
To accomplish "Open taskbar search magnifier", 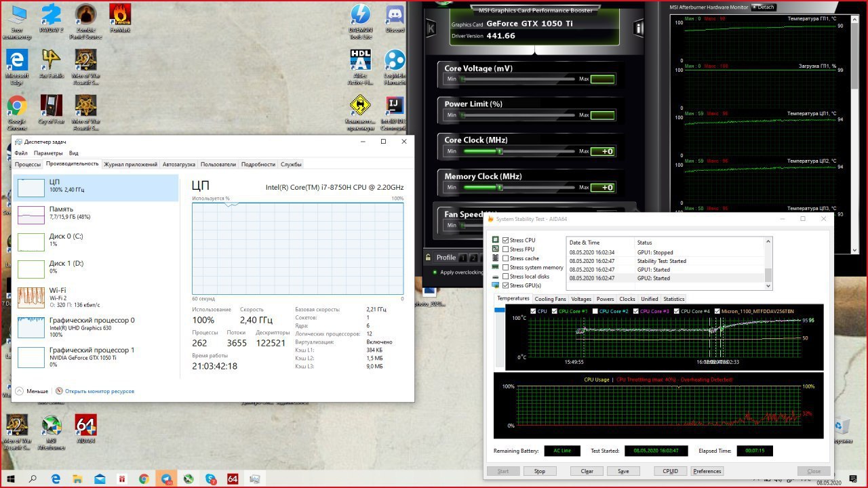I will [x=33, y=479].
